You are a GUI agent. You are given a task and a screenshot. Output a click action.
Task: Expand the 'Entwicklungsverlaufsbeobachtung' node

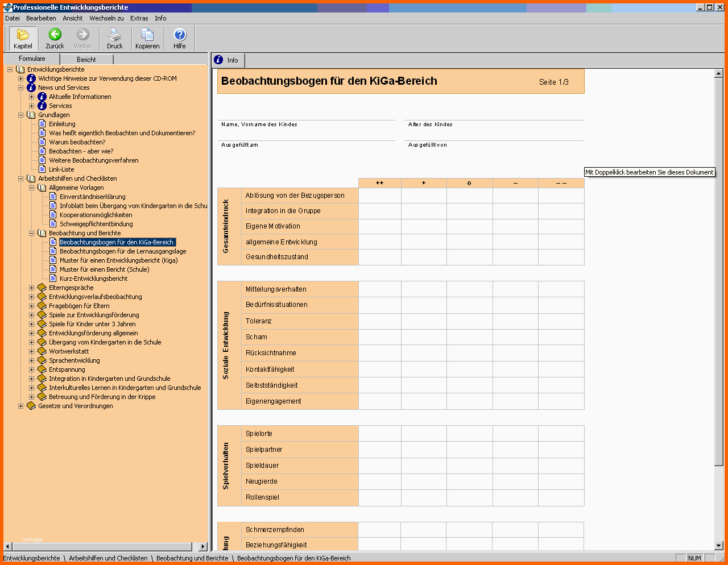(32, 297)
